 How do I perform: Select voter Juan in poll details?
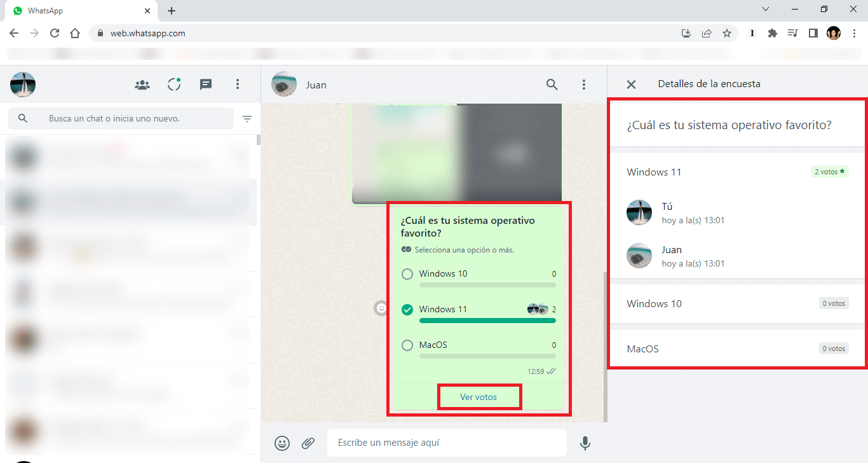point(736,256)
